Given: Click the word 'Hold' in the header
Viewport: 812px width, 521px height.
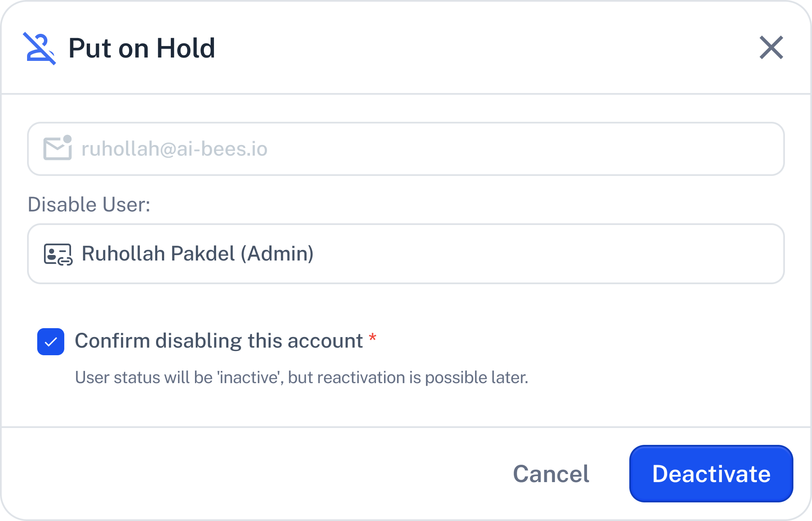Looking at the screenshot, I should [x=186, y=48].
